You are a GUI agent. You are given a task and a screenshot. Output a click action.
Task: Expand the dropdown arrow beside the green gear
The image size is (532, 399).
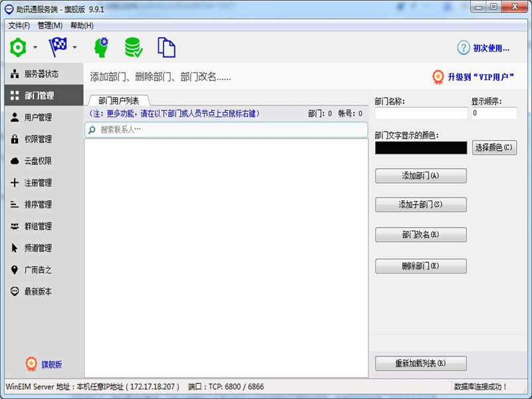click(x=35, y=48)
